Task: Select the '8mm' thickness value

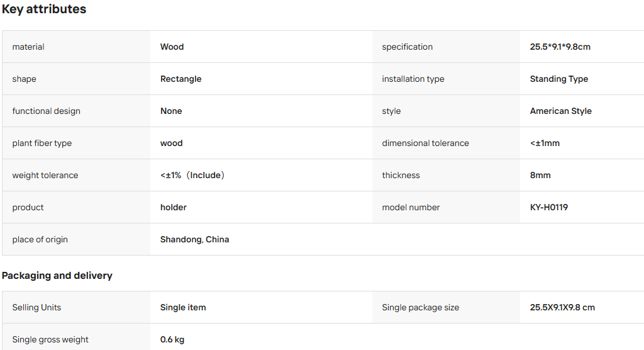Action: (x=540, y=175)
